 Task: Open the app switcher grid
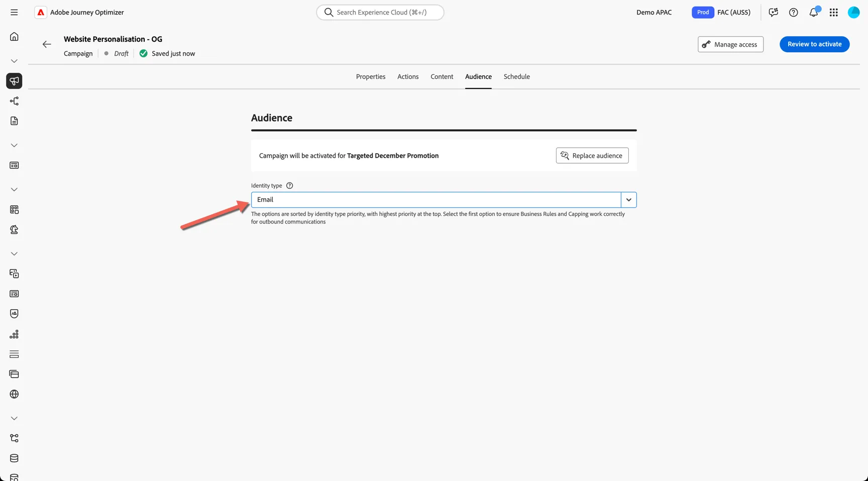coord(834,12)
